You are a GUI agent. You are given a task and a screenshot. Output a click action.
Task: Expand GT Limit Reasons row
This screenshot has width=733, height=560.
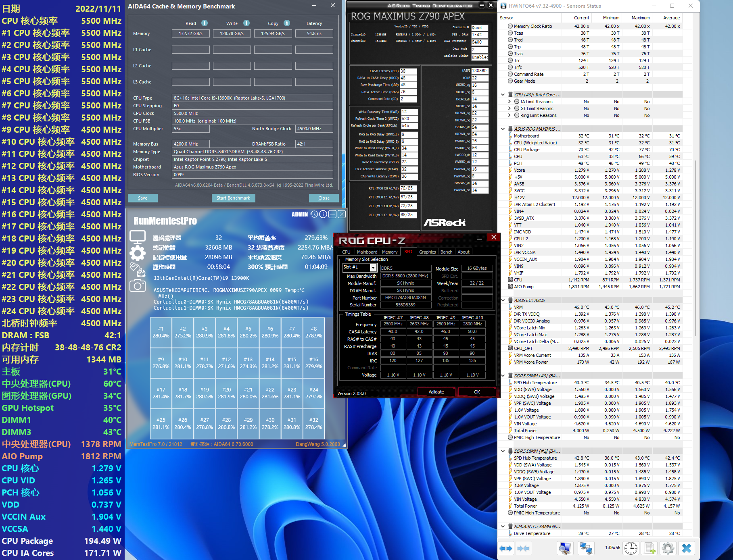tap(510, 108)
